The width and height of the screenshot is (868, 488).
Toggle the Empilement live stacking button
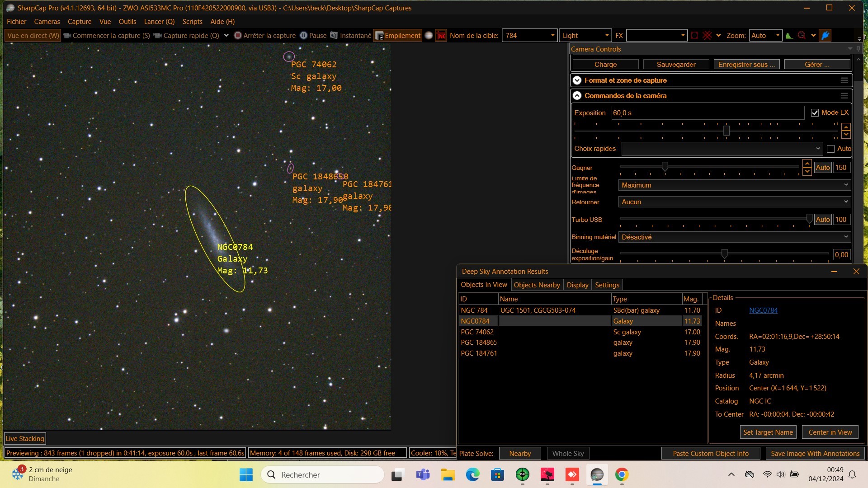398,36
